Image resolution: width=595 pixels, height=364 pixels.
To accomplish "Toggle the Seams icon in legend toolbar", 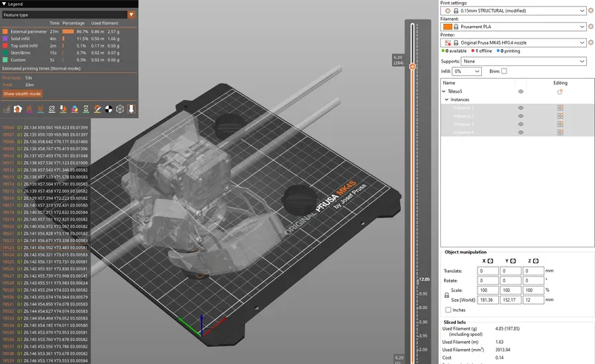I will (52, 109).
